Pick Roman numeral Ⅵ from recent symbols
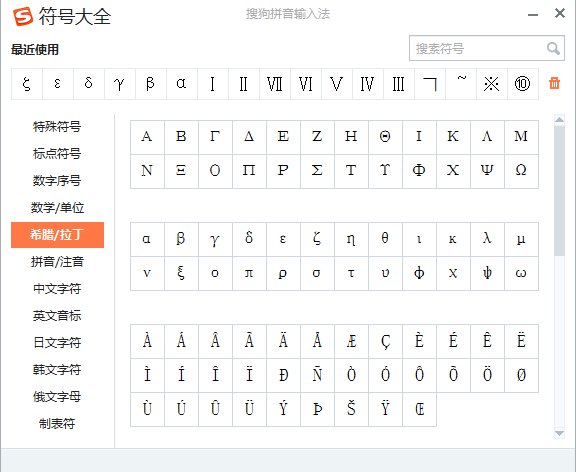Image resolution: width=576 pixels, height=472 pixels. (306, 84)
